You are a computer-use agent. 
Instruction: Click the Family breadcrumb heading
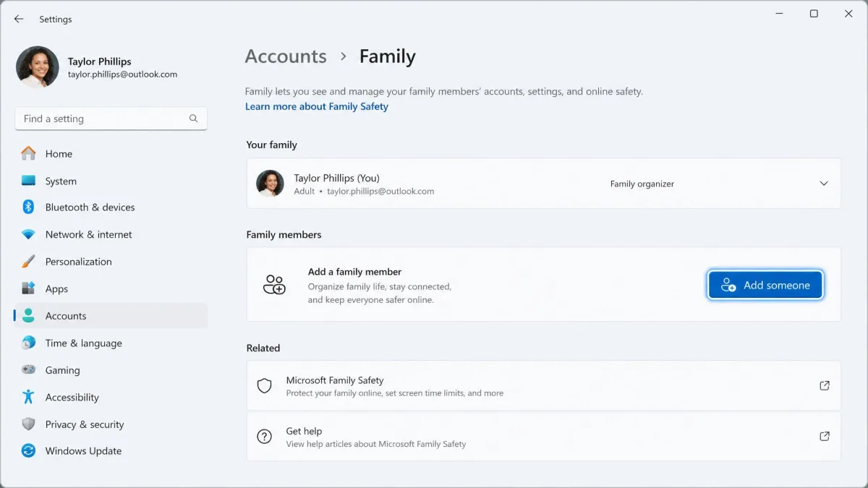387,56
